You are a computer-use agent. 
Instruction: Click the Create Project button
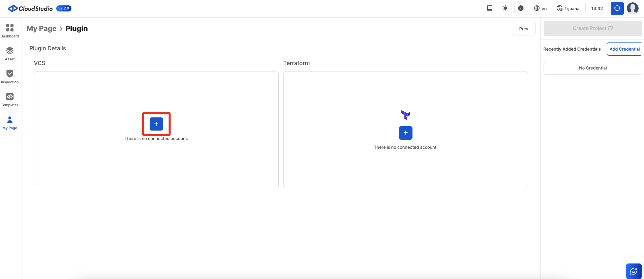point(592,28)
